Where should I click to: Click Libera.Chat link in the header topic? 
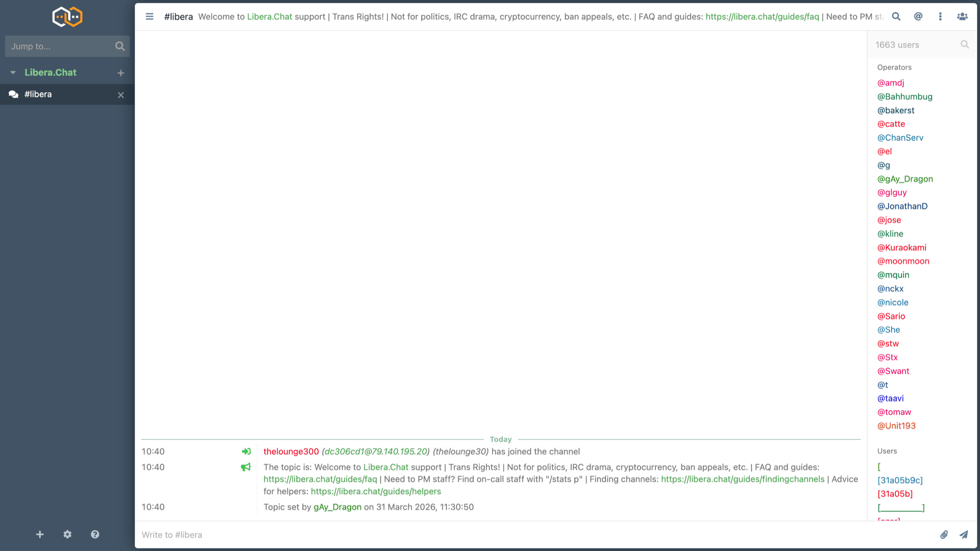click(269, 16)
